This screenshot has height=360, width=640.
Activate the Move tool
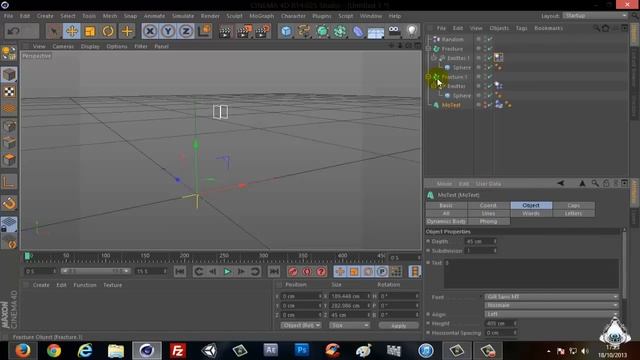coord(72,31)
